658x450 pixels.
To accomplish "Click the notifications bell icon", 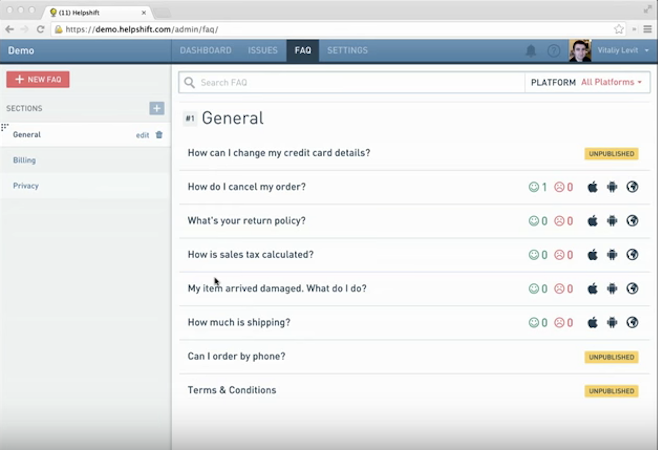I will pos(531,51).
